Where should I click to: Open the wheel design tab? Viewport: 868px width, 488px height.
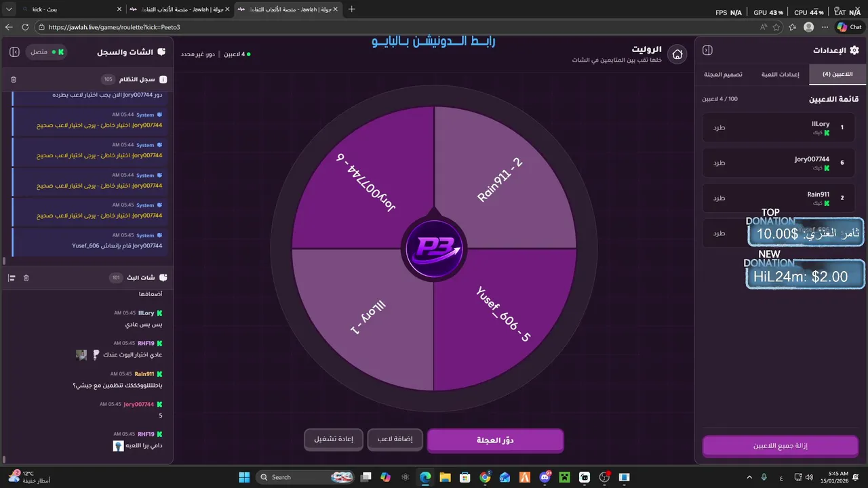[x=722, y=74]
